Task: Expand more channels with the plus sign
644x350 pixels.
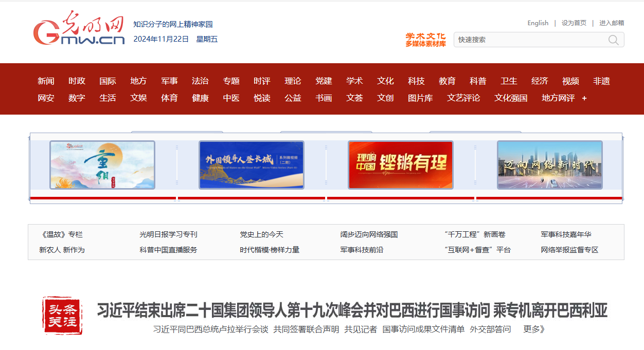Action: (584, 98)
